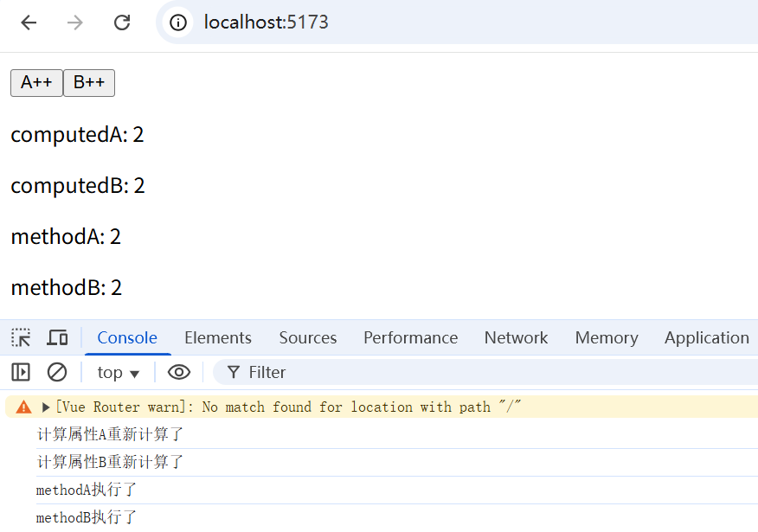
Task: Click the browser forward arrow
Action: pos(75,22)
